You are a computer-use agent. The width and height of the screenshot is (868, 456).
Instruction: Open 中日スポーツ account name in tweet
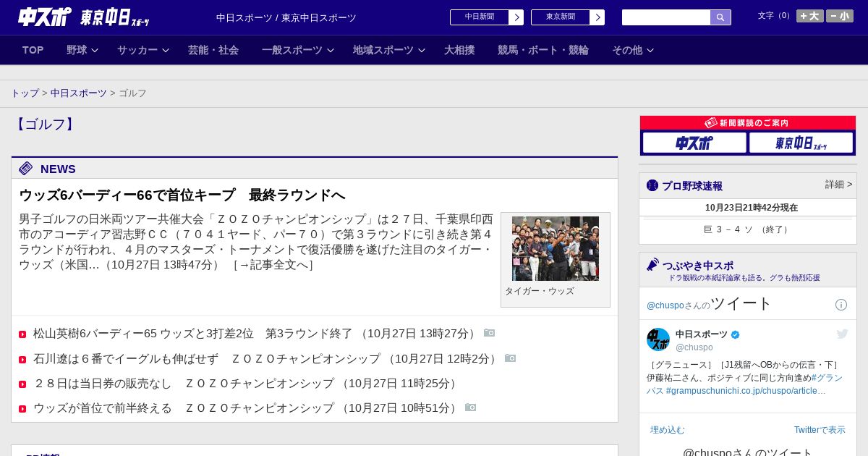pyautogui.click(x=702, y=334)
